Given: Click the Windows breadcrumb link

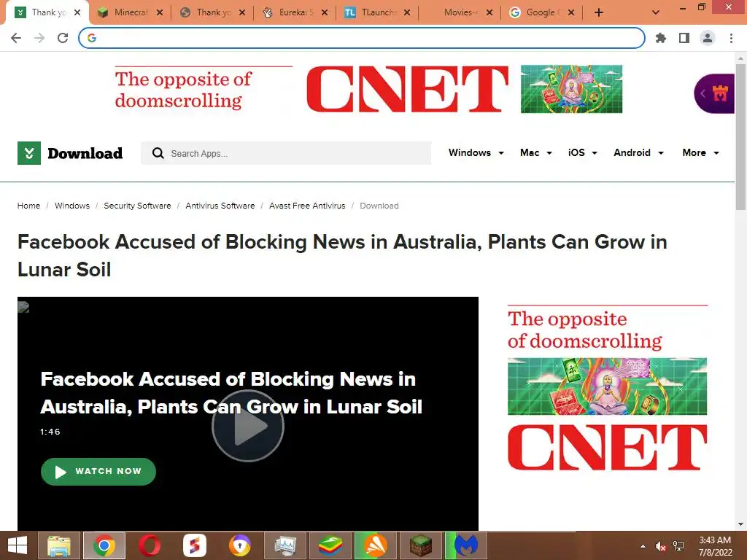Looking at the screenshot, I should [72, 206].
